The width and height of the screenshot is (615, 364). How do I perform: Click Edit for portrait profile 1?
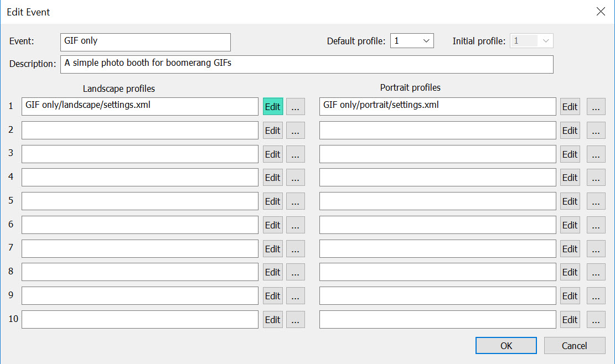[x=570, y=107]
